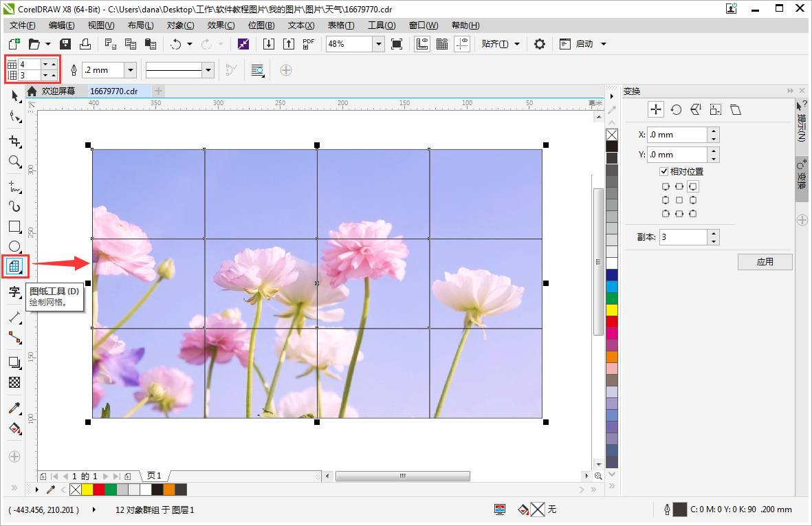This screenshot has height=526, width=812.
Task: Choose the Crop tool
Action: pos(14,142)
